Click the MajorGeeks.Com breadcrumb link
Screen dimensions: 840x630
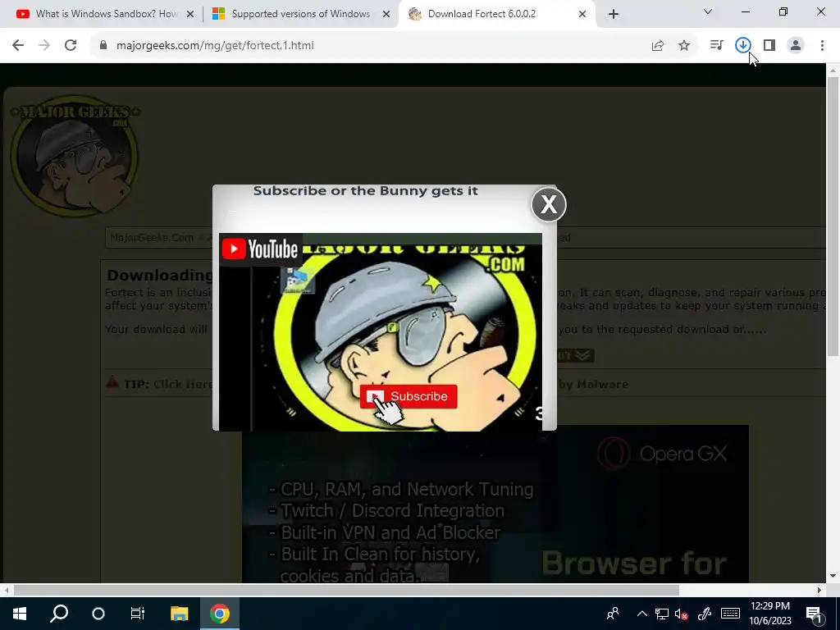[x=152, y=237]
